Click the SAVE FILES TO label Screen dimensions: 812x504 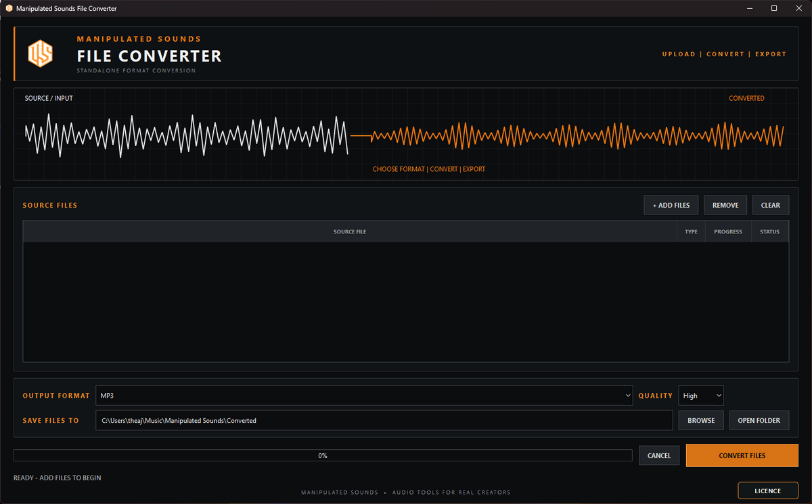coord(51,421)
